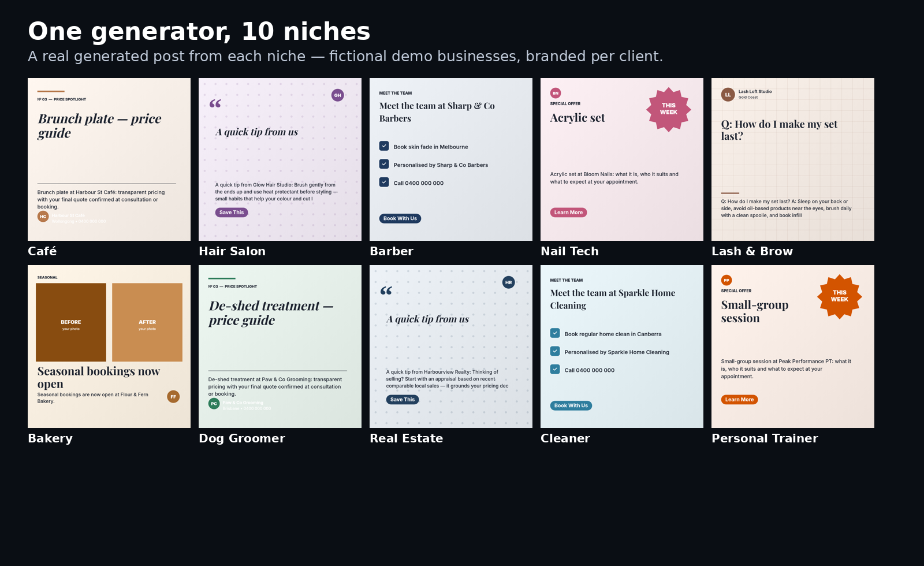Toggle 'Book skin fade in Melbourne' checkbox

(384, 146)
